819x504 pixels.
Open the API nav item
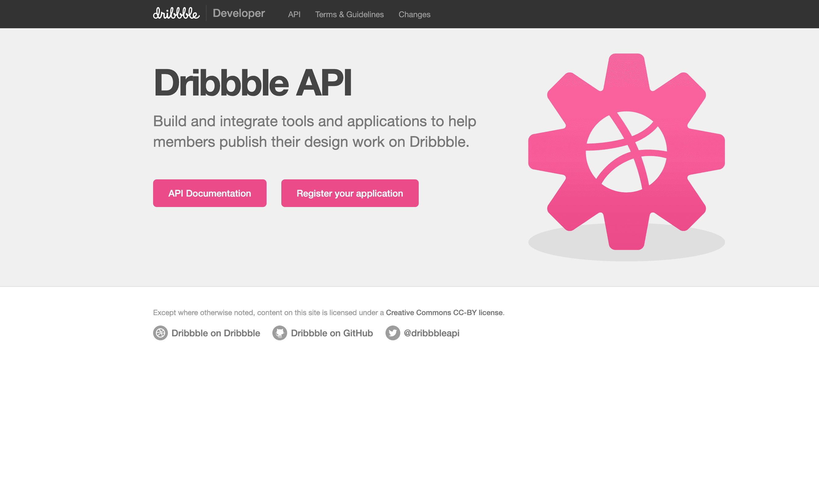294,14
